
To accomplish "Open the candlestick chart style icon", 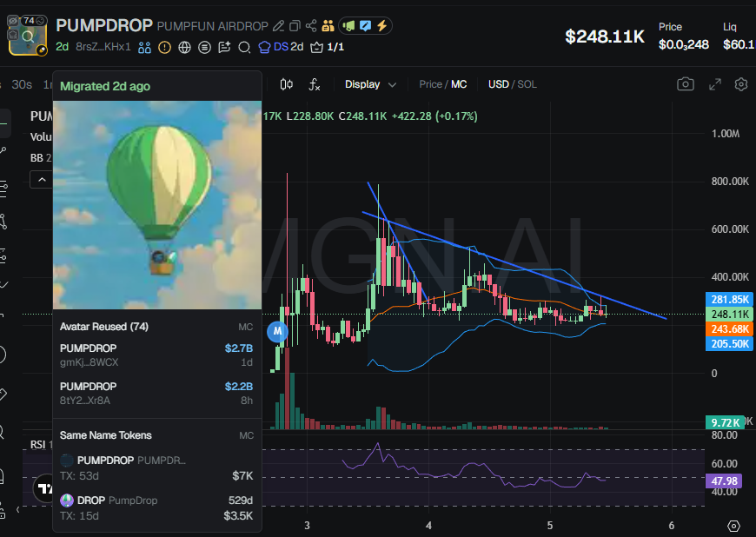I will click(287, 84).
